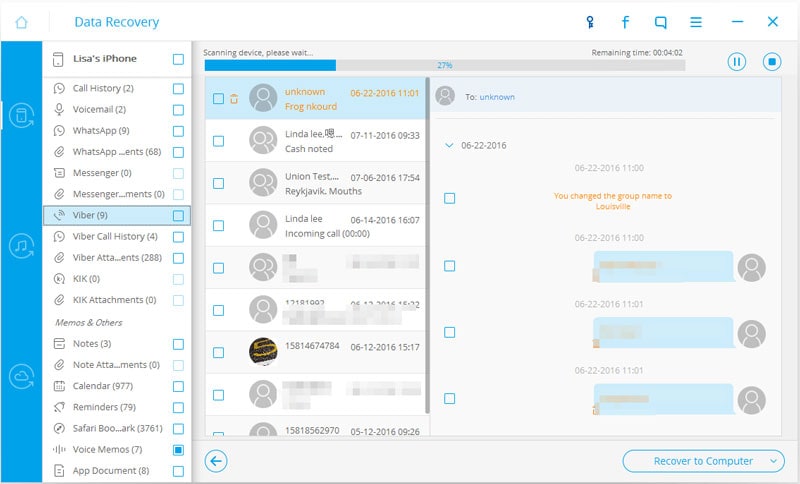Image resolution: width=800 pixels, height=484 pixels.
Task: Click the scan progress bar at 27%
Action: click(444, 65)
